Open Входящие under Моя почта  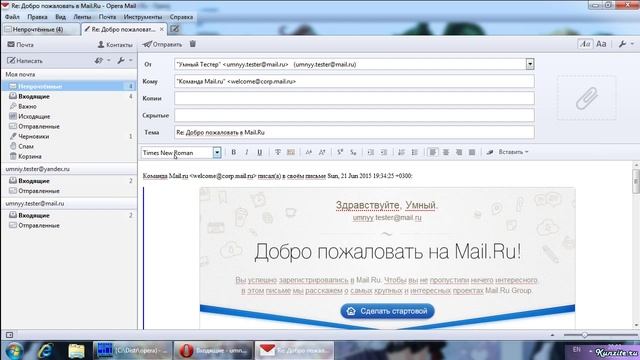coord(69,96)
